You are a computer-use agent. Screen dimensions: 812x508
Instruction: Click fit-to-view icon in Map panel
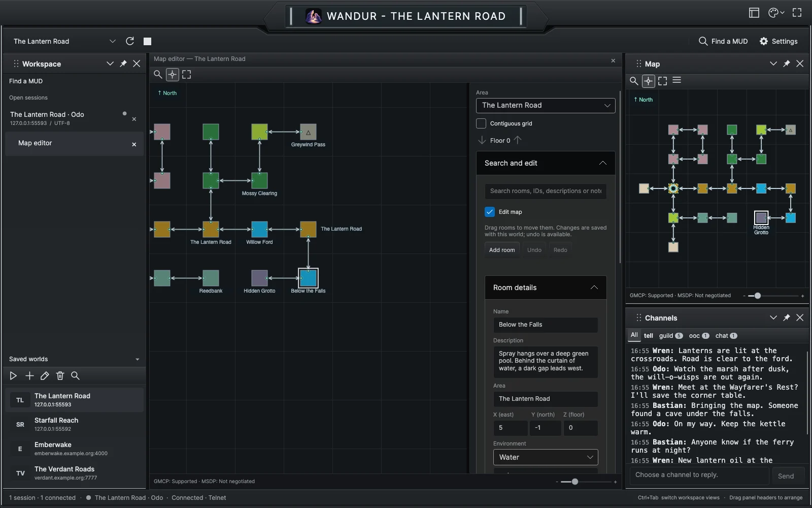663,81
